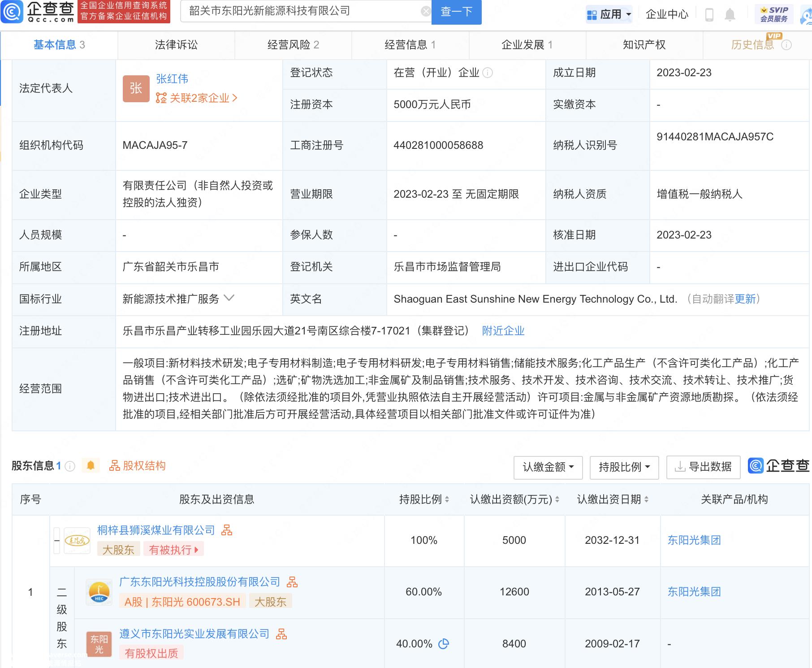Open 关联2家企业 link
This screenshot has width=812, height=668.
(x=197, y=98)
